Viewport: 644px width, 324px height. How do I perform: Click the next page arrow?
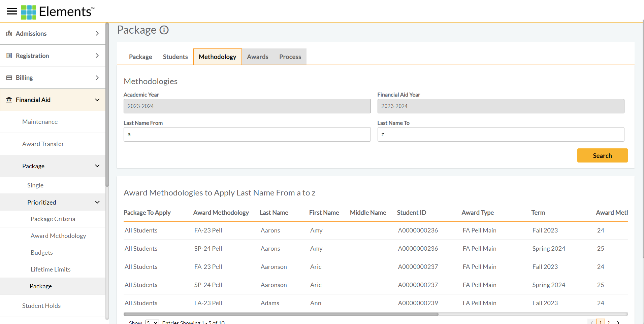pyautogui.click(x=618, y=322)
